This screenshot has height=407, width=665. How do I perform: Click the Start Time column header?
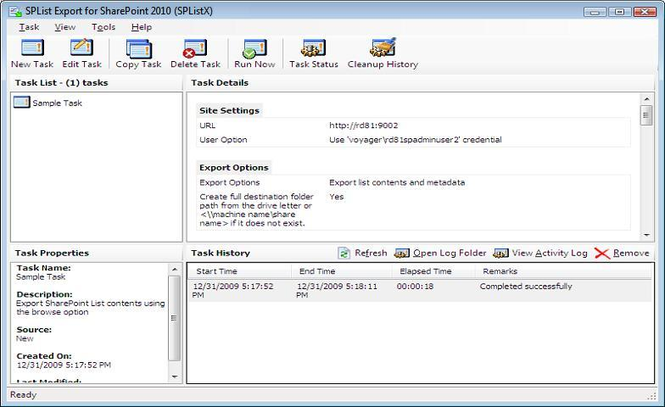point(240,271)
